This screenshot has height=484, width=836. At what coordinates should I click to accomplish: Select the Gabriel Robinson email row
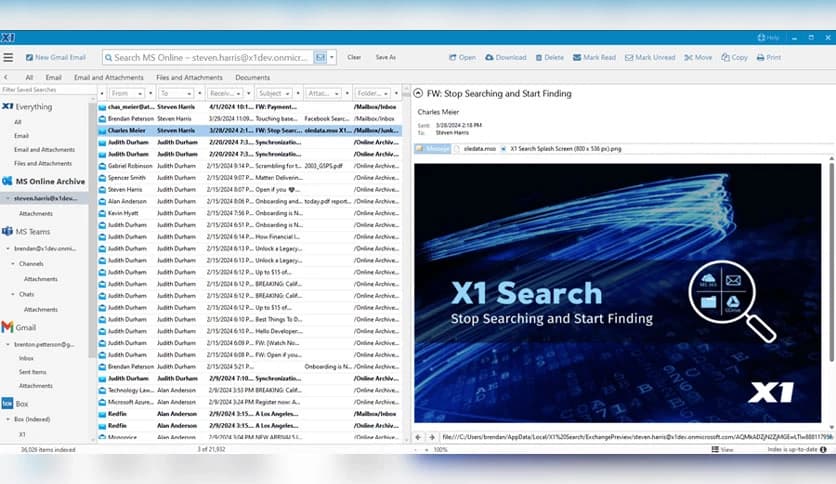[249, 166]
